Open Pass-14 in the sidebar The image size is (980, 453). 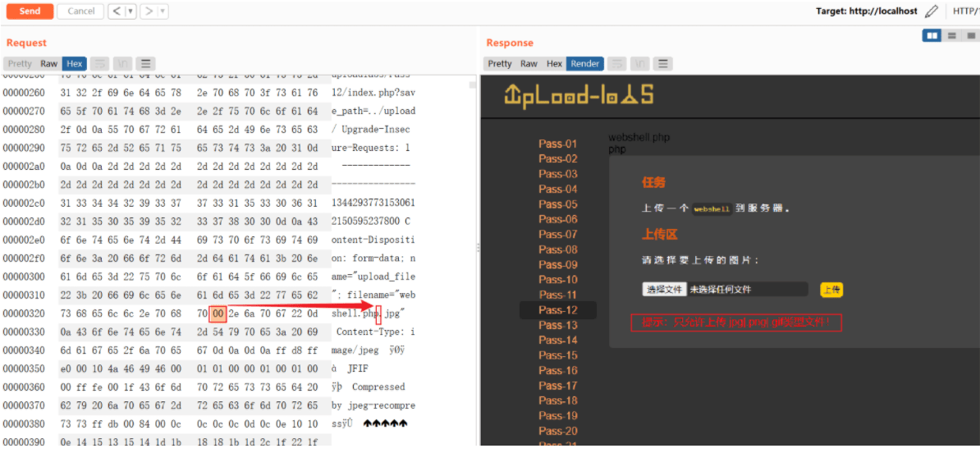(558, 340)
